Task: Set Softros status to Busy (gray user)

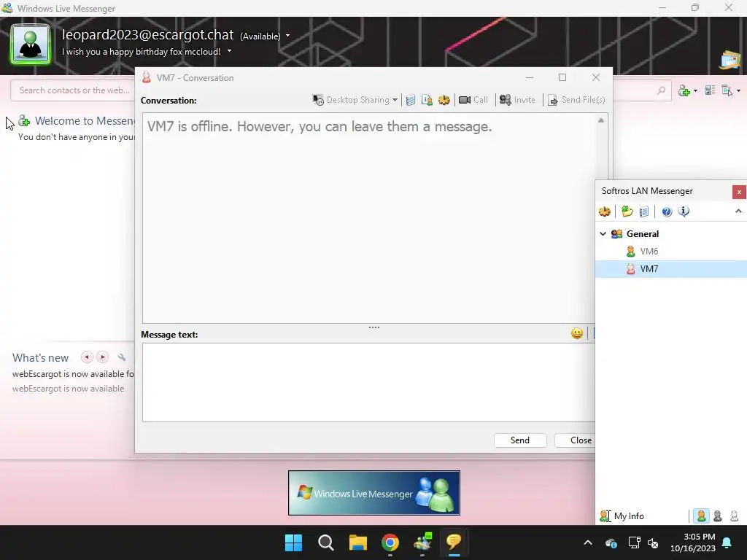Action: coord(718,516)
